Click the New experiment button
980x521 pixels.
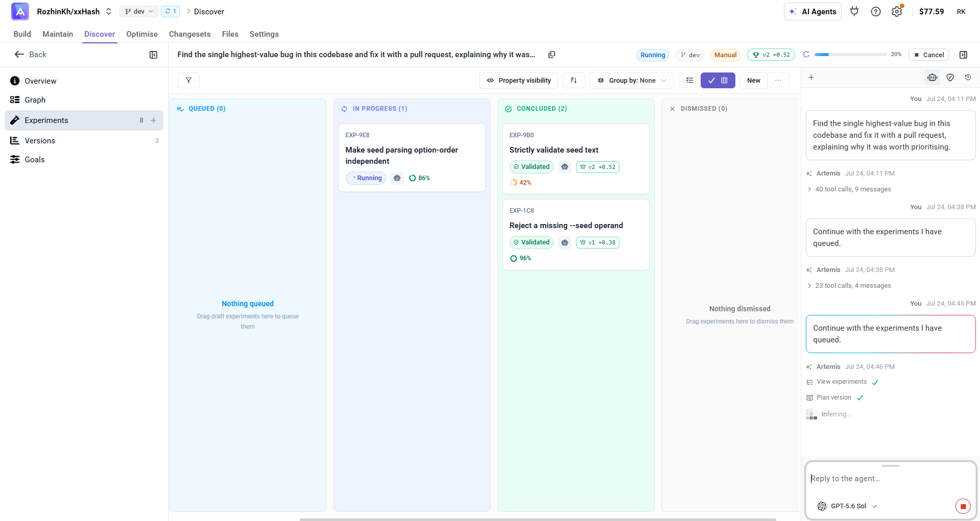click(753, 80)
